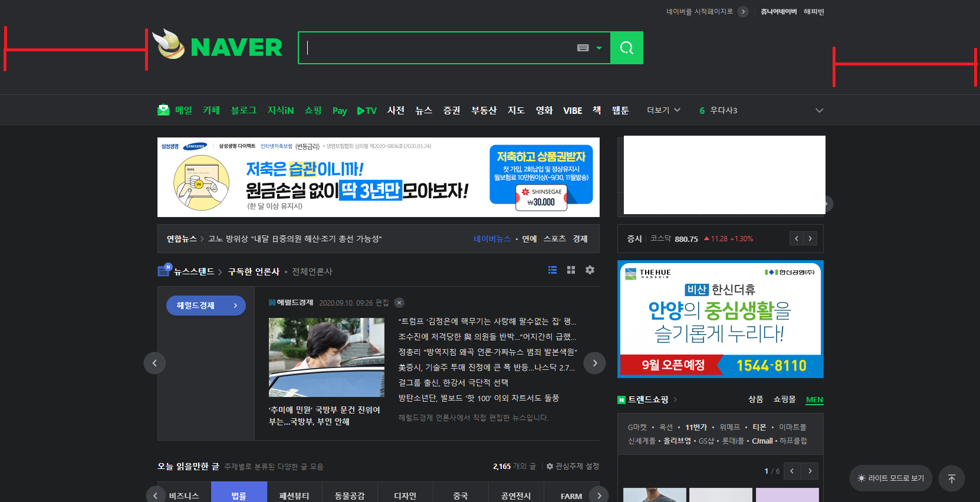The width and height of the screenshot is (980, 502).
Task: Open 증권 finance link
Action: [452, 110]
